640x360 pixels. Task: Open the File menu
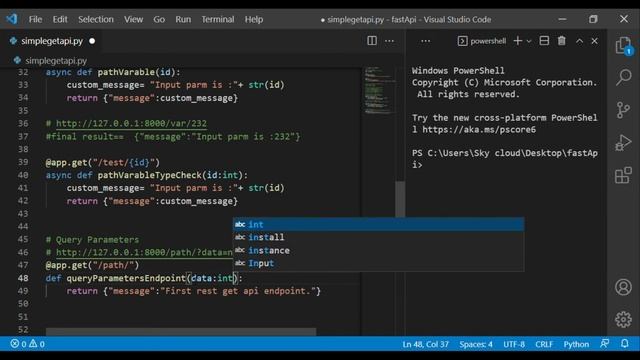[35, 19]
